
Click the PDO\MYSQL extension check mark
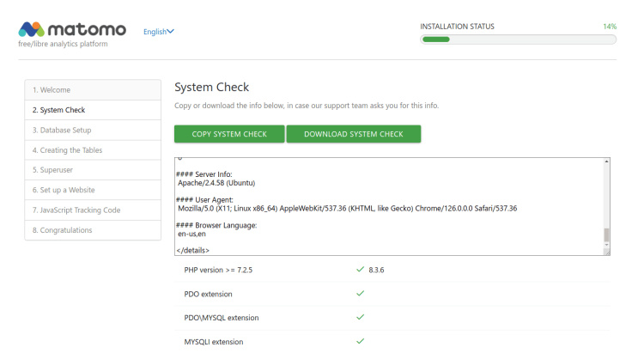click(360, 317)
